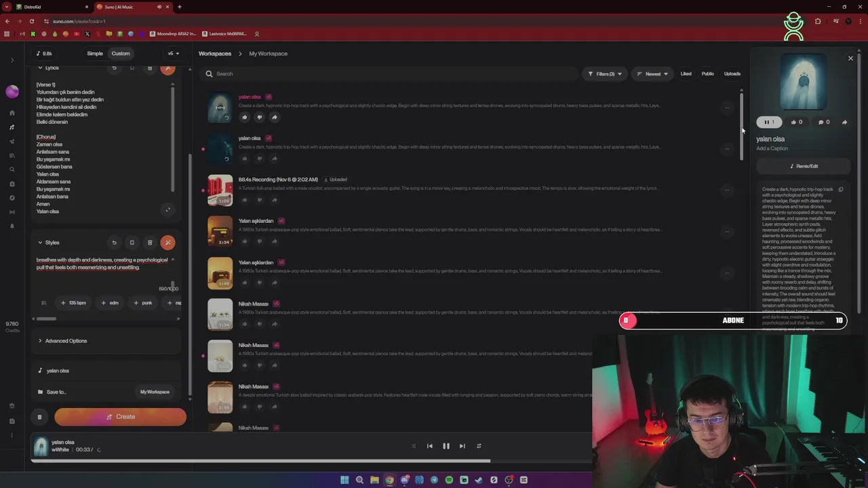Like the 88.4s Recording track
Image resolution: width=868 pixels, height=488 pixels.
(245, 200)
